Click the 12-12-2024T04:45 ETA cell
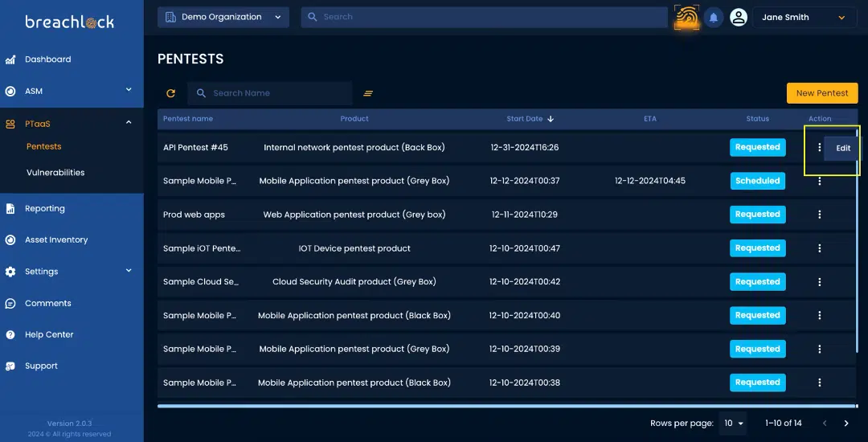This screenshot has height=442, width=868. [650, 181]
